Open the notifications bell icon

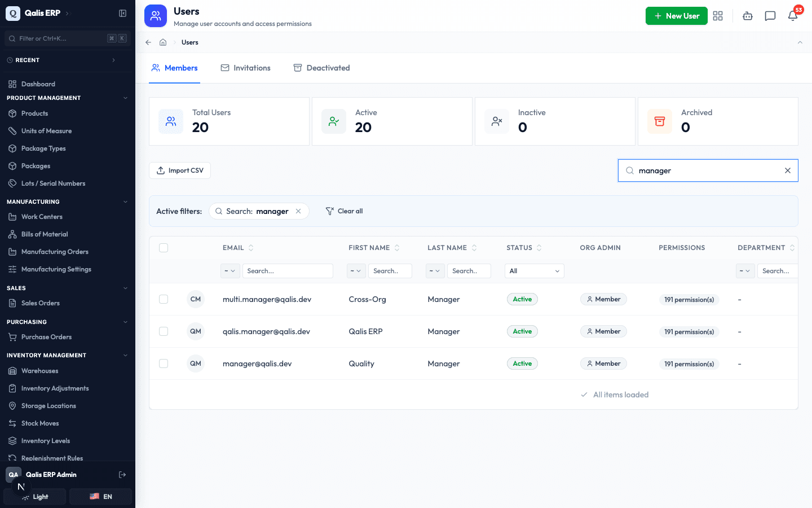click(x=793, y=16)
